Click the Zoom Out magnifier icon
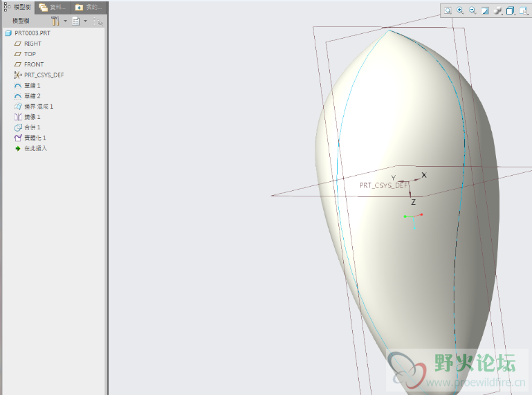 [x=473, y=10]
